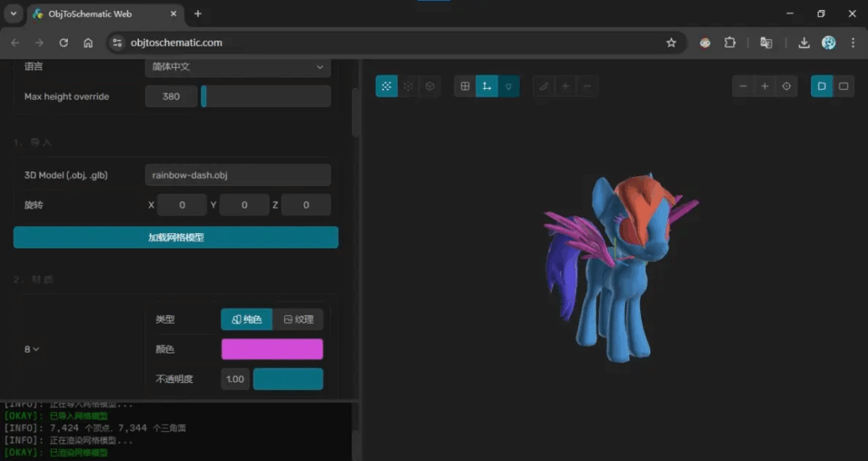Open the magenta 颜色 colour swatch

272,349
